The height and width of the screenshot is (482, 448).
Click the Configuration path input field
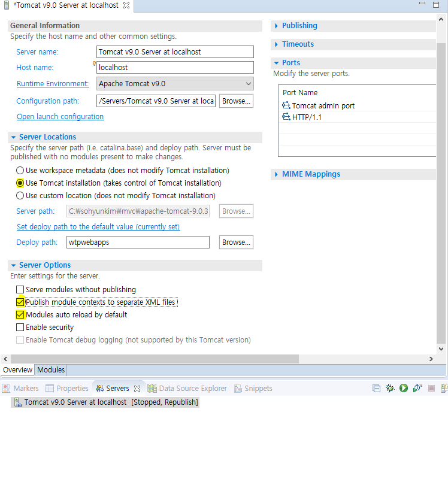pos(156,101)
